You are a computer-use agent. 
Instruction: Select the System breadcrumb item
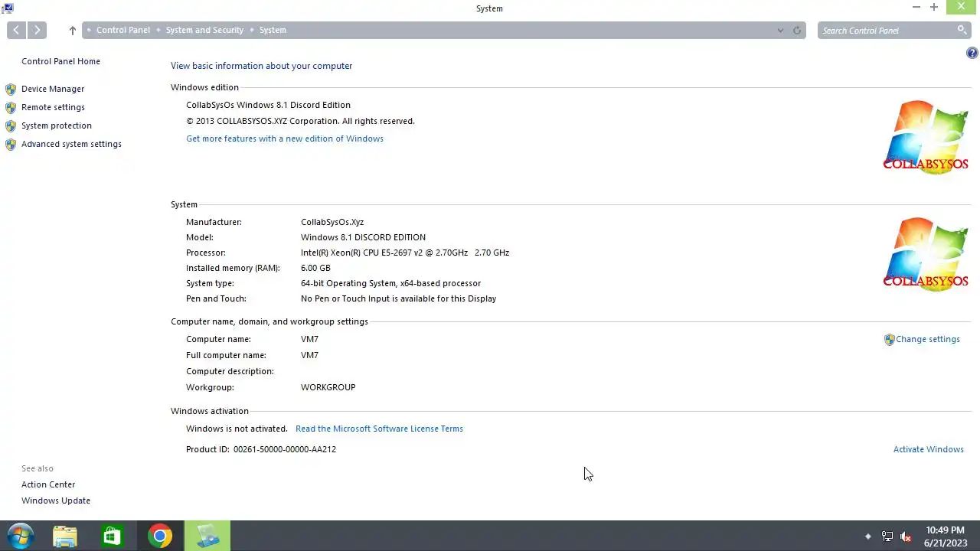[x=273, y=30]
